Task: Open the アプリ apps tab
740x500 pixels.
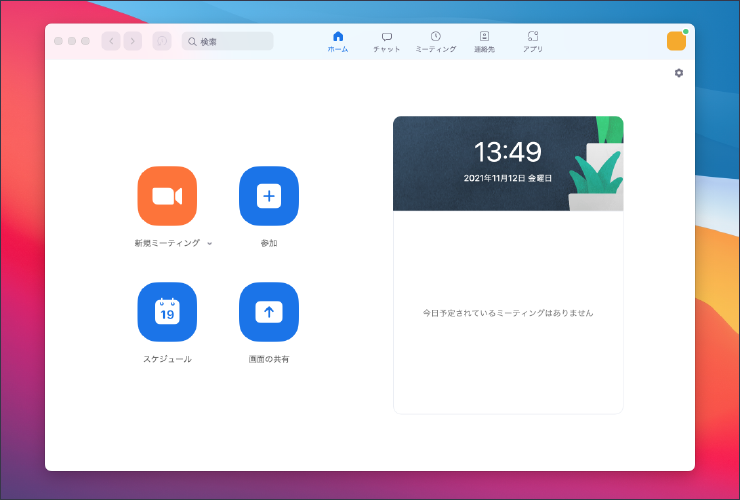Action: [533, 42]
